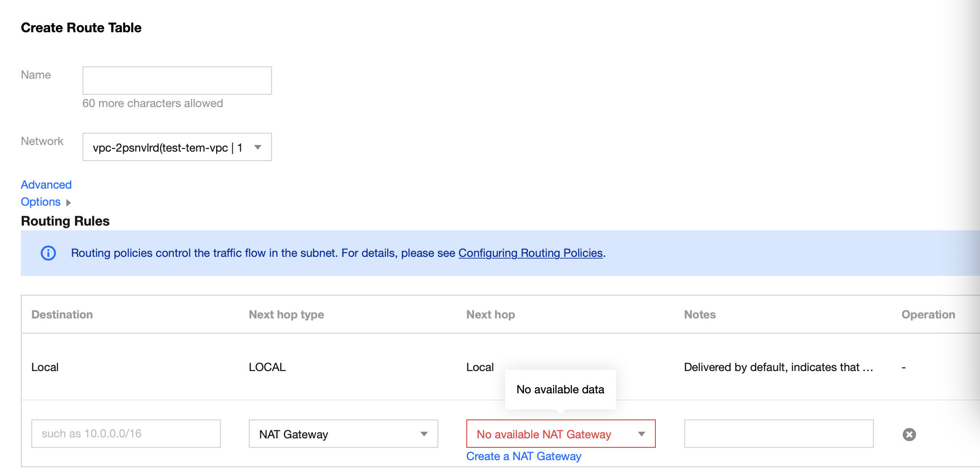
Task: Open the Network dropdown showing vpc-2psnvlrd
Action: [177, 147]
